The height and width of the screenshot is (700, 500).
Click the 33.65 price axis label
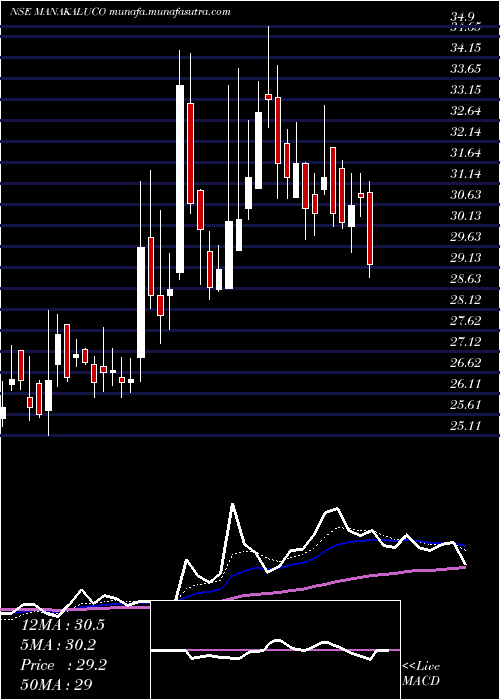[x=466, y=69]
